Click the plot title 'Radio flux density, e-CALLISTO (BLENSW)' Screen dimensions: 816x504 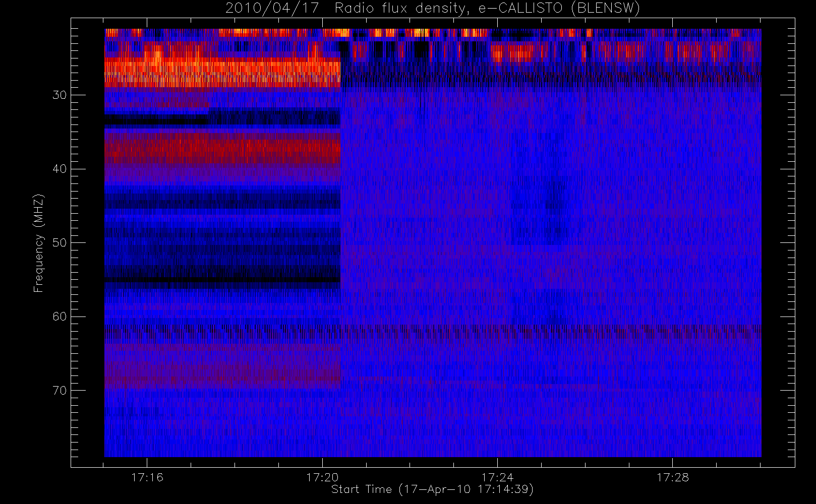487,9
